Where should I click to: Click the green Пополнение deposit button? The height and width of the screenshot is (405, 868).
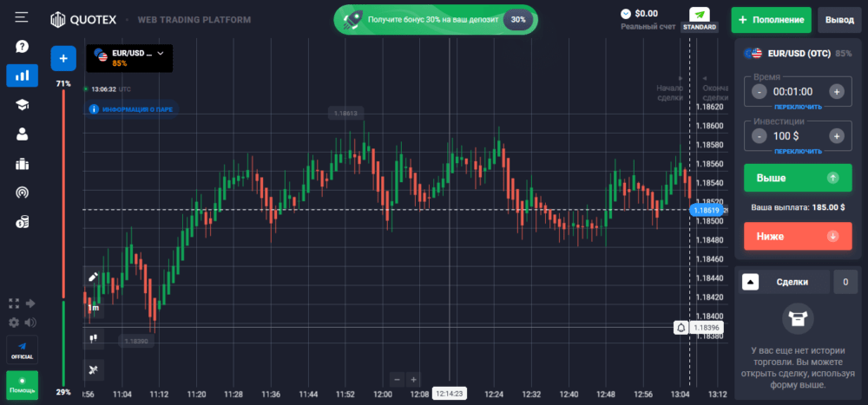point(772,19)
